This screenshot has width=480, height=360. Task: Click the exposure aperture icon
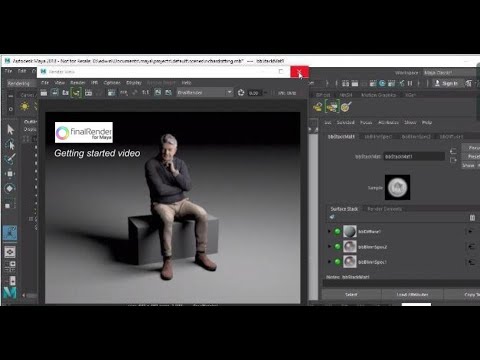[x=241, y=93]
